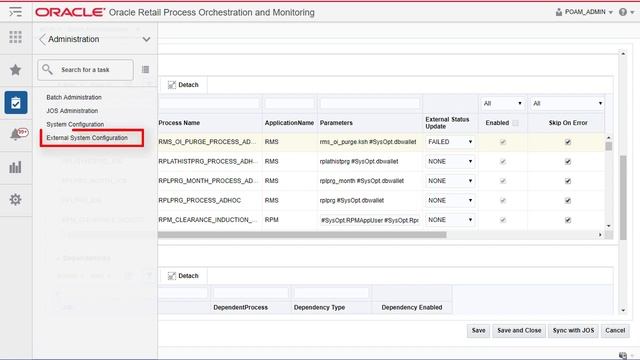Screen dimensions: 640x360
Task: Collapse the Administration menu chevron
Action: [146, 40]
